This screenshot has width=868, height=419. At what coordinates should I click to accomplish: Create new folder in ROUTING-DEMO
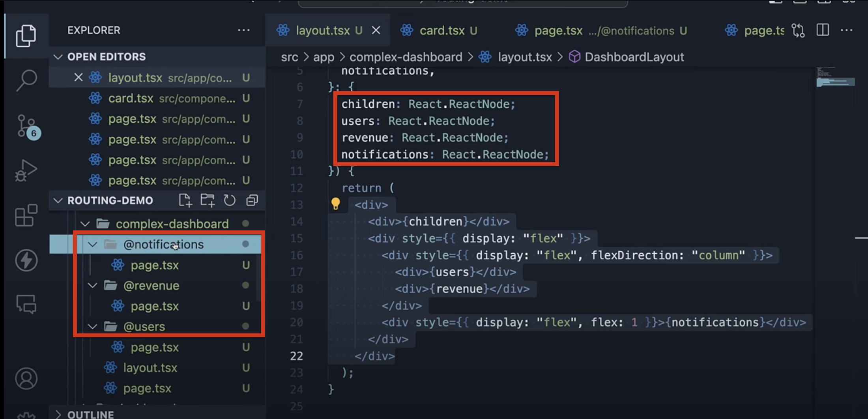[x=208, y=200]
